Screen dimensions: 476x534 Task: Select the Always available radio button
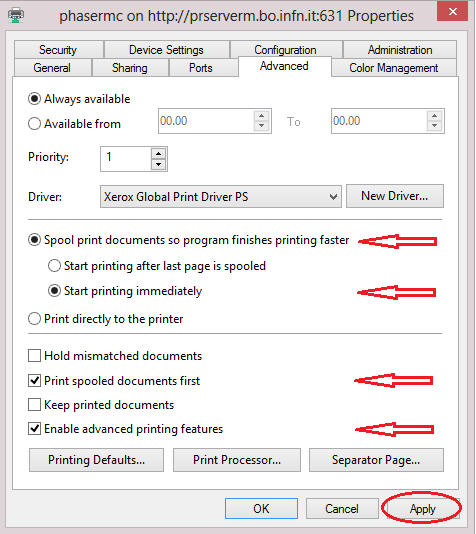click(34, 99)
